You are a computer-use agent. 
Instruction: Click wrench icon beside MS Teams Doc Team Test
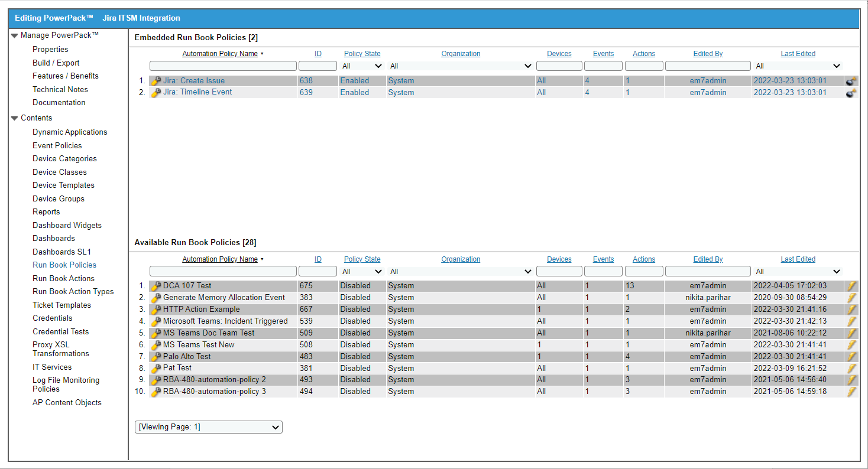click(156, 333)
